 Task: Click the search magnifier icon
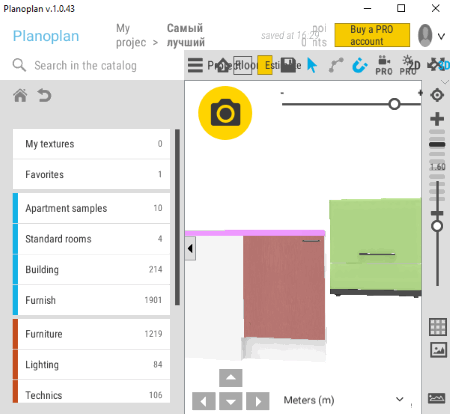(x=19, y=65)
